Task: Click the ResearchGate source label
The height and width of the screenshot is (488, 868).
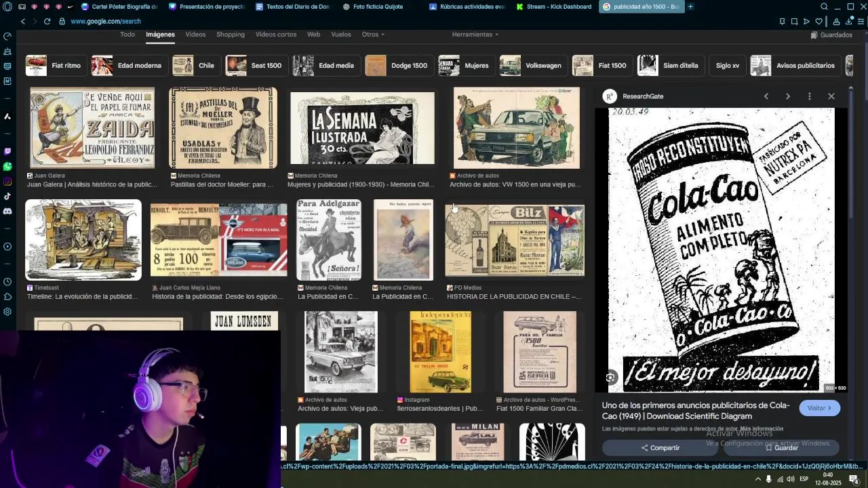Action: click(643, 96)
